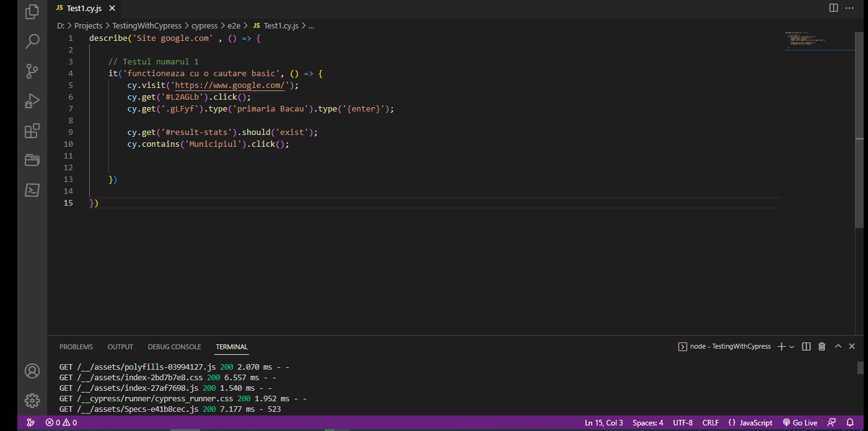This screenshot has height=431, width=868.
Task: Open Problems via the errors and warnings indicator
Action: [61, 422]
